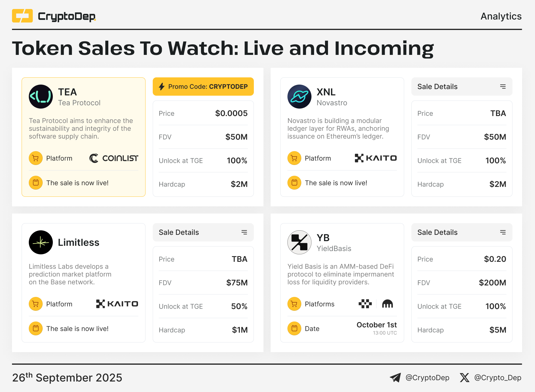Click the Telegram paper plane icon
Screen dimensions: 535x392
click(395, 378)
